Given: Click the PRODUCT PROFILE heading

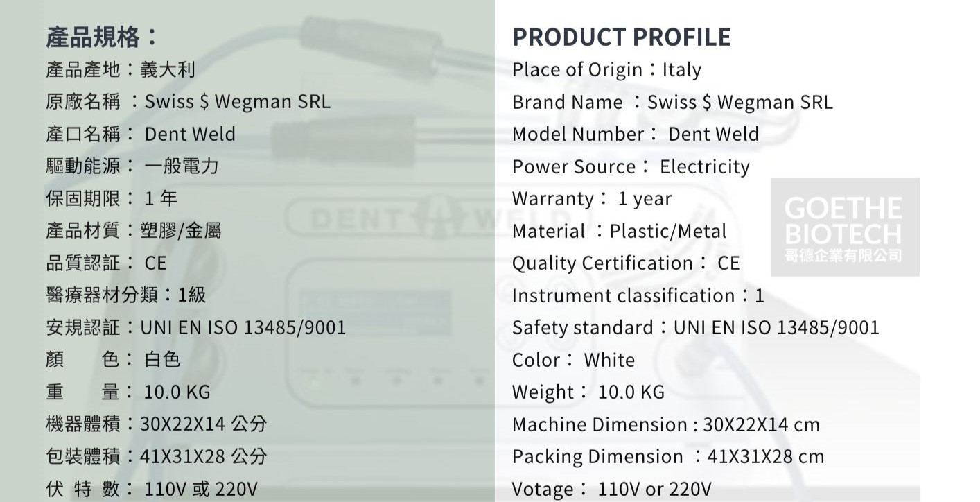Looking at the screenshot, I should [622, 37].
